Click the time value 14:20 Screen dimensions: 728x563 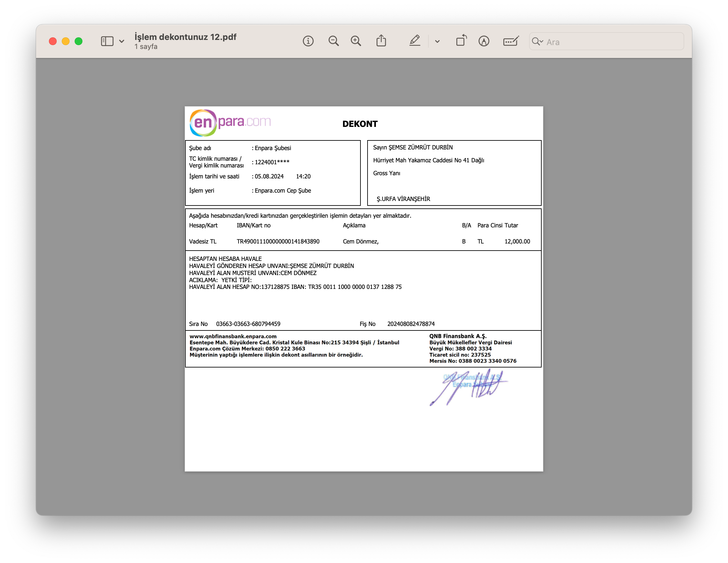(x=303, y=177)
